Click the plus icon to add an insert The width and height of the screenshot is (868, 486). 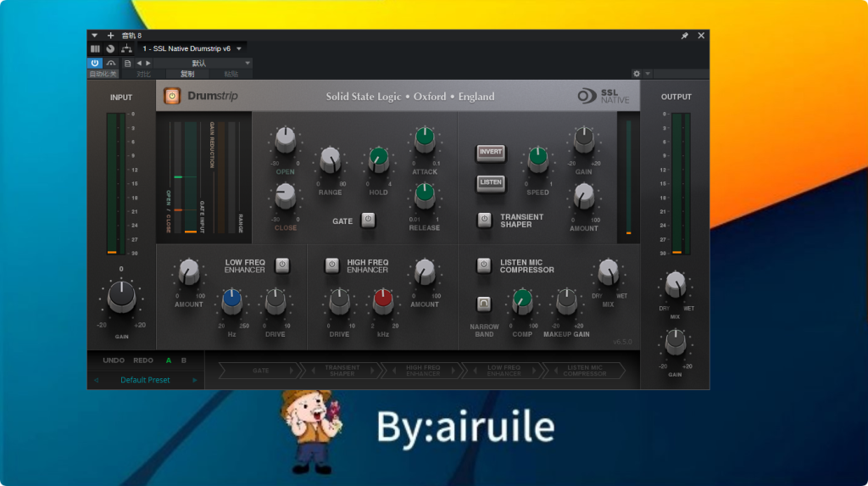110,36
